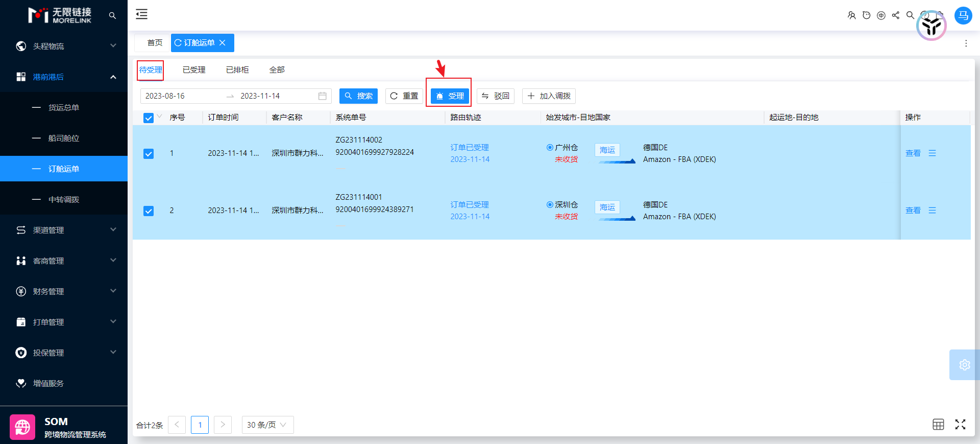Open row menu icon for order ZG231114001
This screenshot has height=444, width=980.
(932, 211)
